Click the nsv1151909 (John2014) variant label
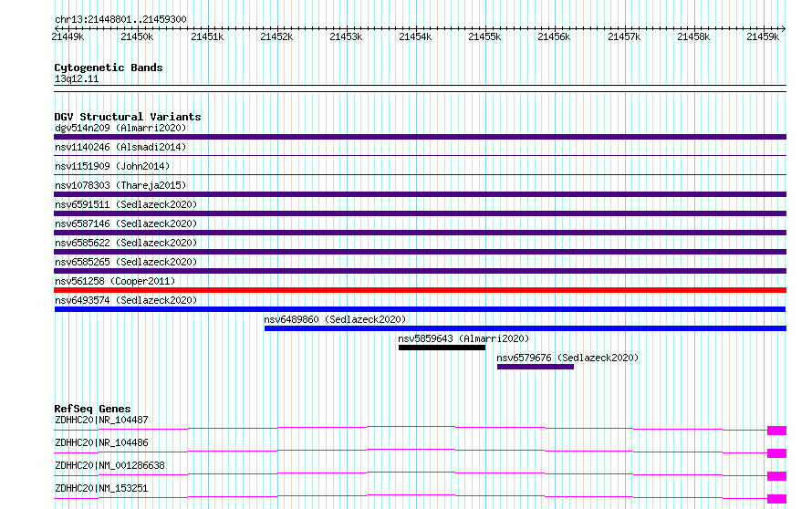The height and width of the screenshot is (509, 812). [112, 166]
